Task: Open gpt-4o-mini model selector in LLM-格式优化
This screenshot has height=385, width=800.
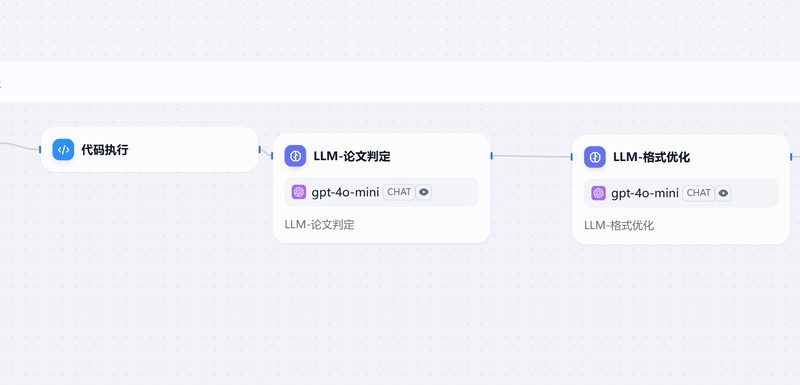Action: pyautogui.click(x=681, y=193)
